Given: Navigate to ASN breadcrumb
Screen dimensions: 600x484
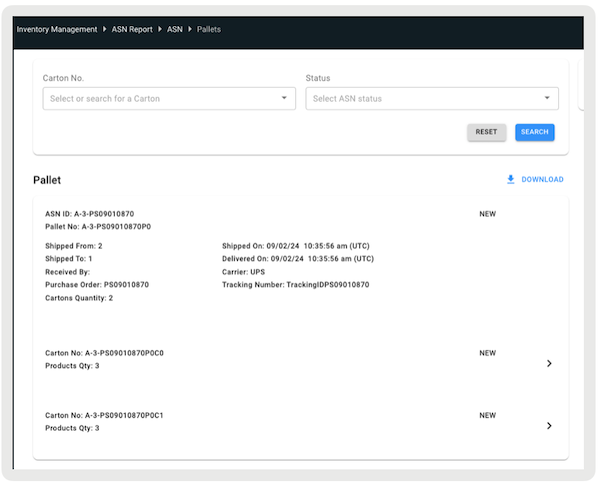Looking at the screenshot, I should 174,29.
